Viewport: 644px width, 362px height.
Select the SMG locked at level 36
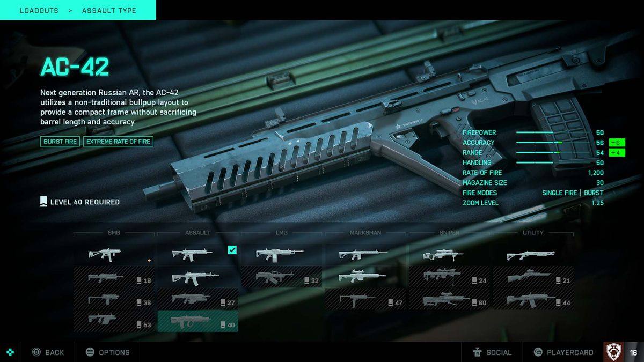coord(114,299)
